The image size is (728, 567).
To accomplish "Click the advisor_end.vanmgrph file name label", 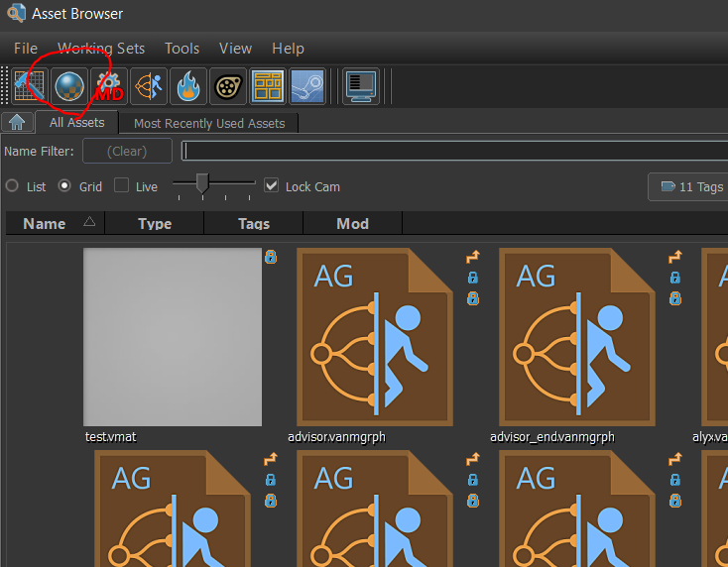I will click(x=552, y=436).
